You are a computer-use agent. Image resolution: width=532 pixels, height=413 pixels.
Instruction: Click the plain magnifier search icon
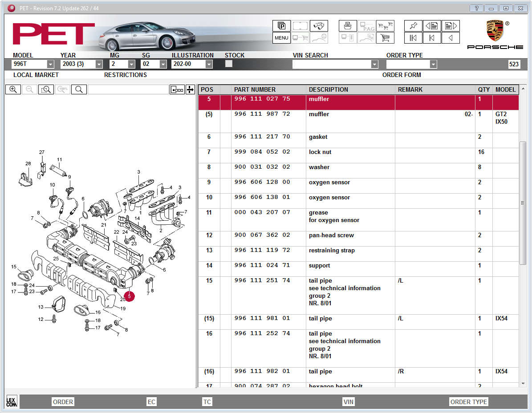(79, 89)
